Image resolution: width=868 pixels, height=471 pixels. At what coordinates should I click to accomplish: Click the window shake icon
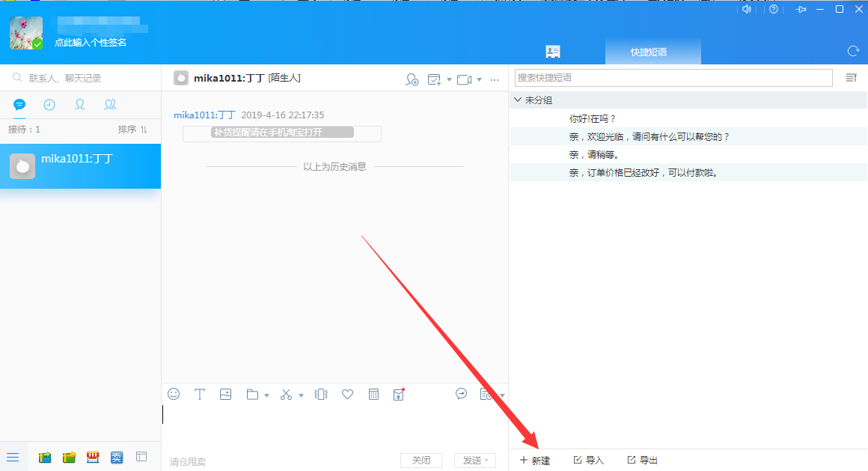pyautogui.click(x=321, y=395)
